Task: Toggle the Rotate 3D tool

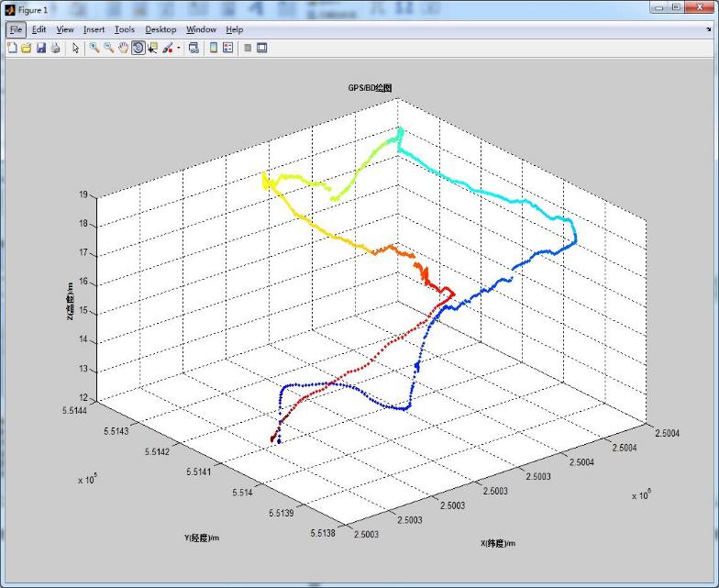Action: [138, 48]
